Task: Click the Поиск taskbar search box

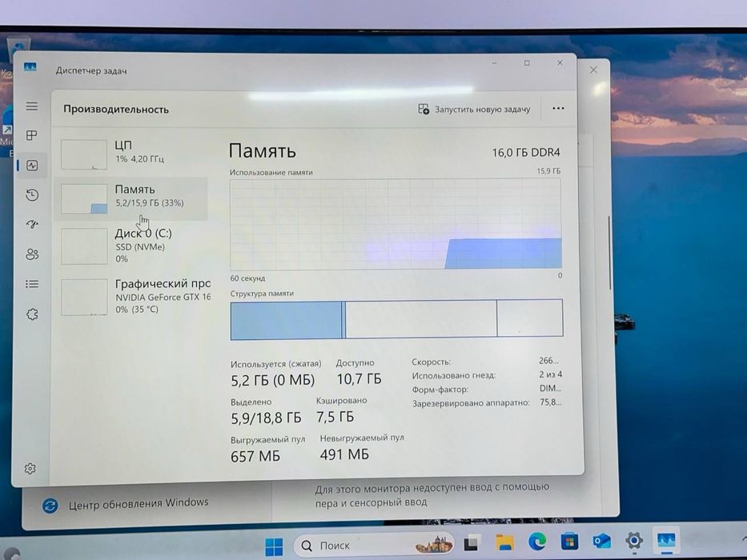Action: pyautogui.click(x=373, y=546)
